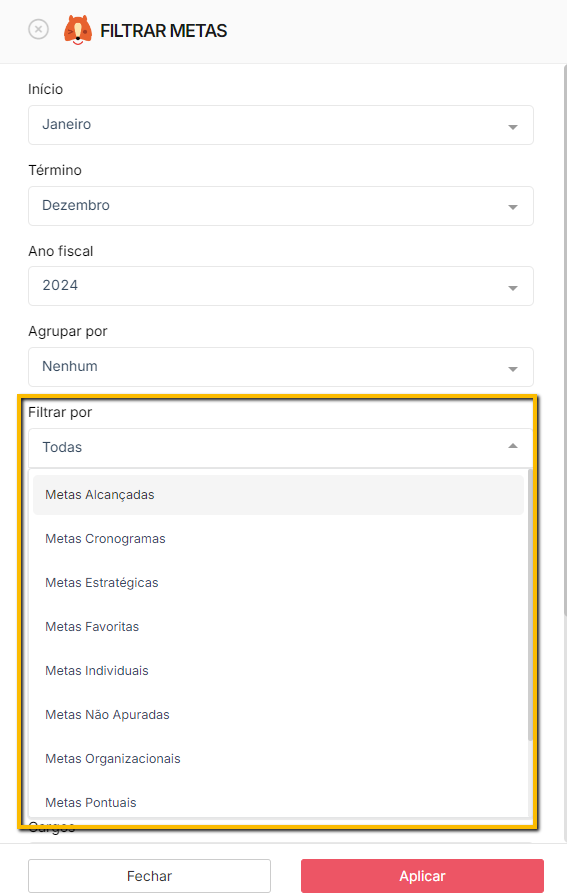The image size is (567, 895).
Task: Close the filter panel with X icon
Action: point(38,29)
